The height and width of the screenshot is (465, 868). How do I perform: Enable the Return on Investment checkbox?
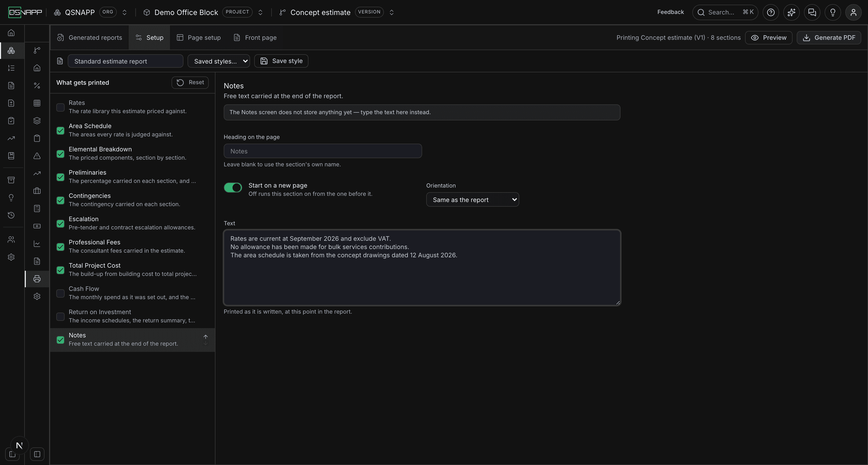pyautogui.click(x=60, y=316)
